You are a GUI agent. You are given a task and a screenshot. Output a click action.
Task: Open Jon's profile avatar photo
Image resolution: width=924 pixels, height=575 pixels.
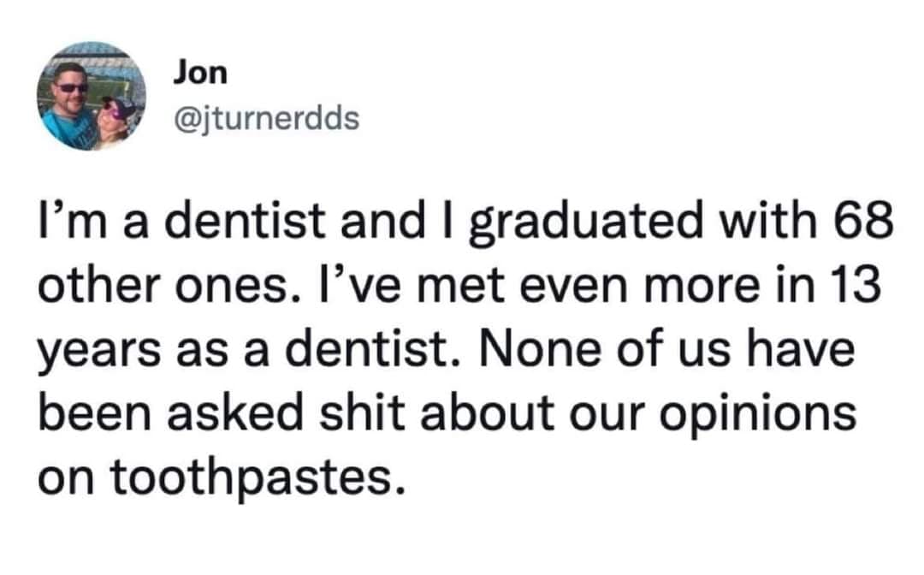tap(92, 95)
